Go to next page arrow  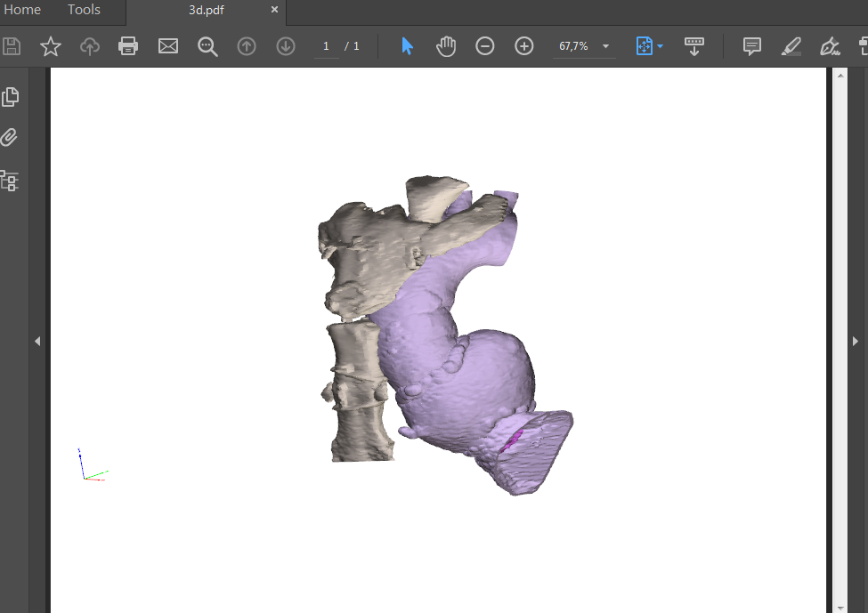point(286,46)
